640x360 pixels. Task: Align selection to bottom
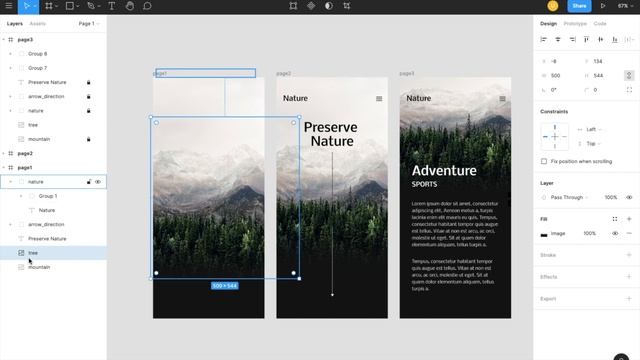pos(615,40)
